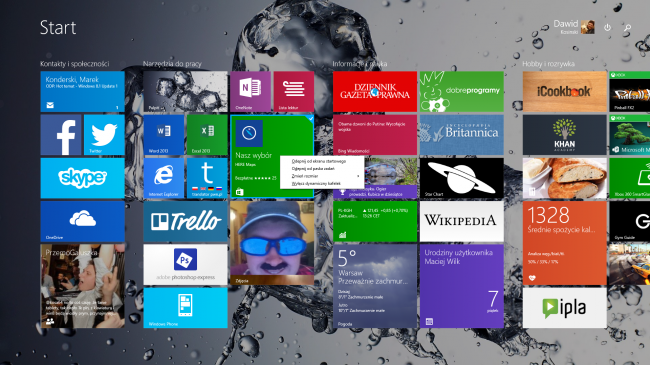This screenshot has height=365, width=650.
Task: Open the green finance stock tile
Action: pos(375,221)
